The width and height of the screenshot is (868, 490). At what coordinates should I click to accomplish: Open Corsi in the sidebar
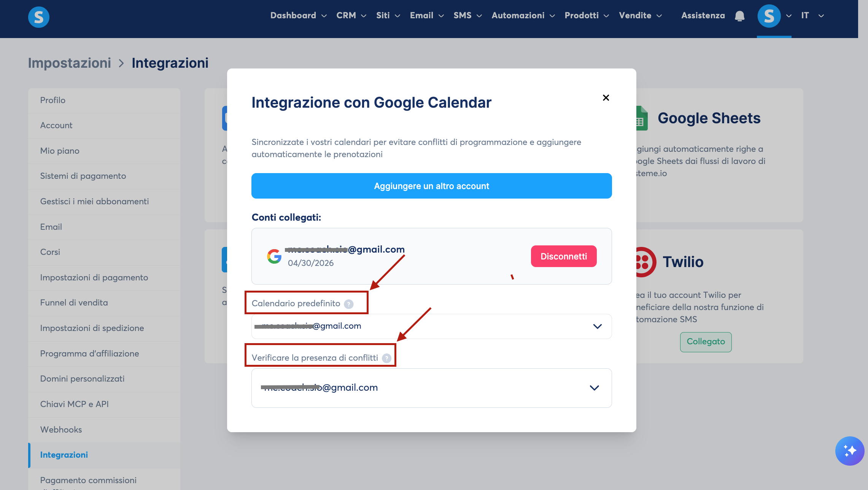[x=104, y=252]
